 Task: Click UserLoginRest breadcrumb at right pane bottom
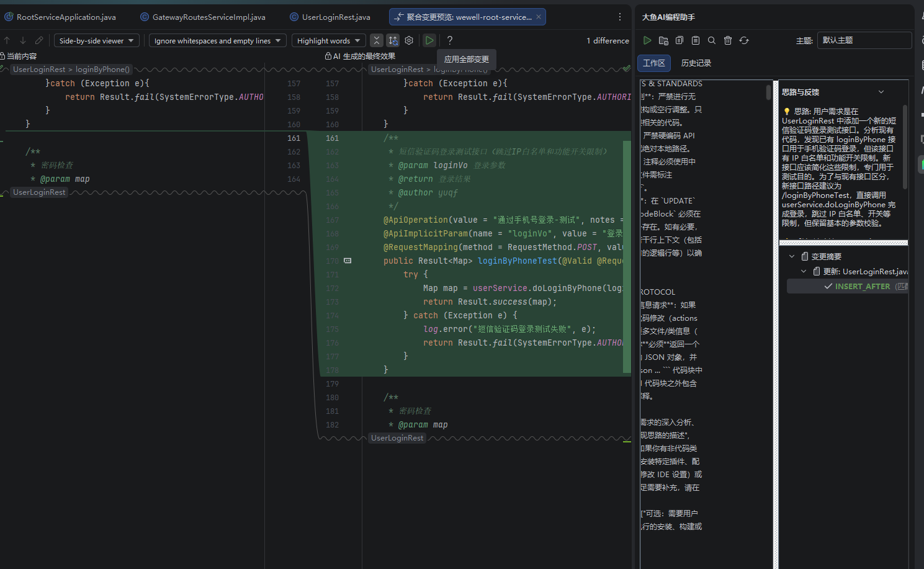(397, 438)
